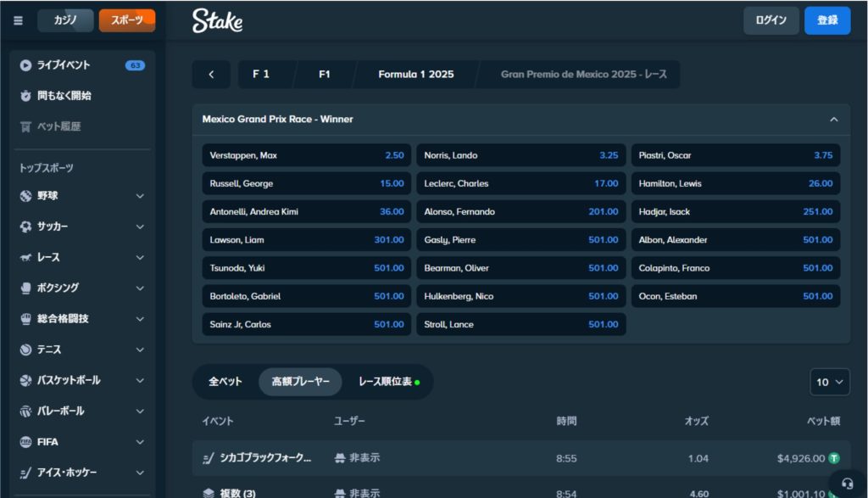
Task: Switch to カジノ mode
Action: coord(65,20)
